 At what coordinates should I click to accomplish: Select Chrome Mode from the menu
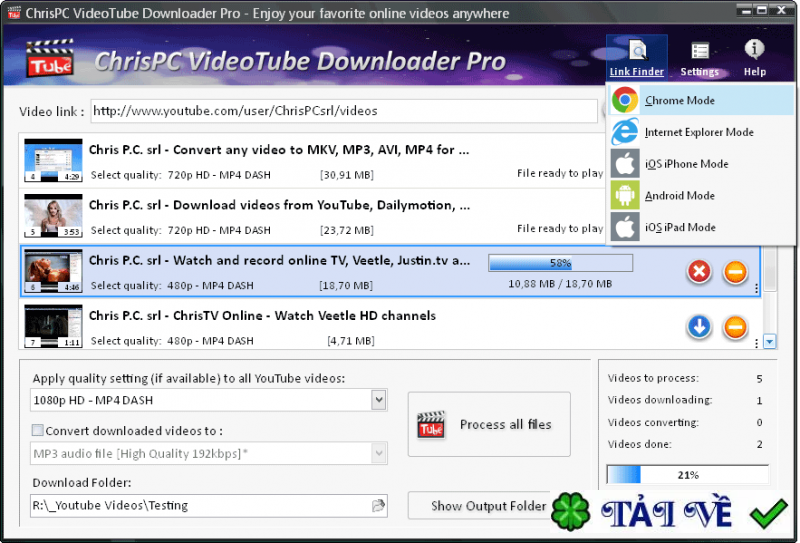point(702,100)
